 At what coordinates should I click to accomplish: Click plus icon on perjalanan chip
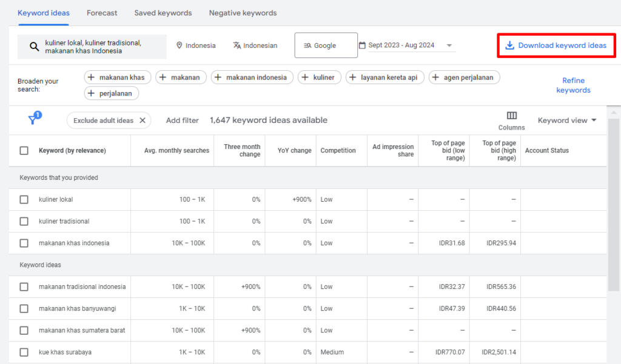click(x=91, y=93)
